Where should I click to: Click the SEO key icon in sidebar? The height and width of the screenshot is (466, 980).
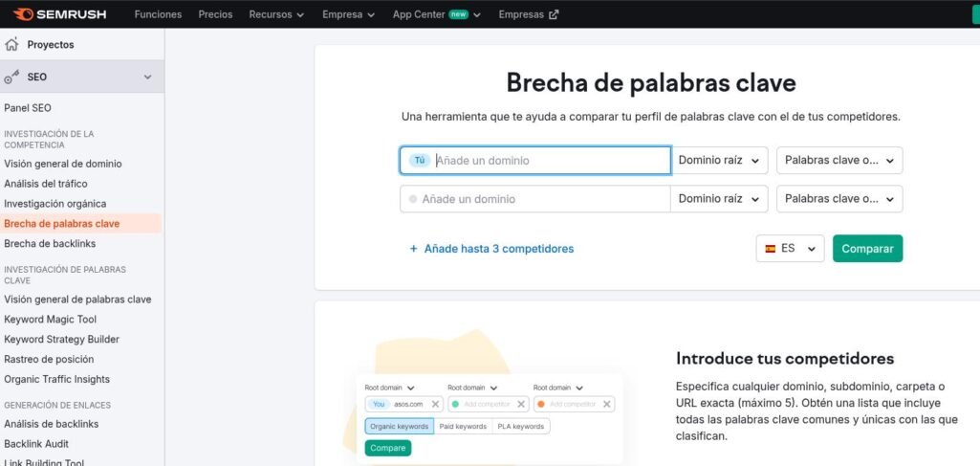pyautogui.click(x=11, y=78)
